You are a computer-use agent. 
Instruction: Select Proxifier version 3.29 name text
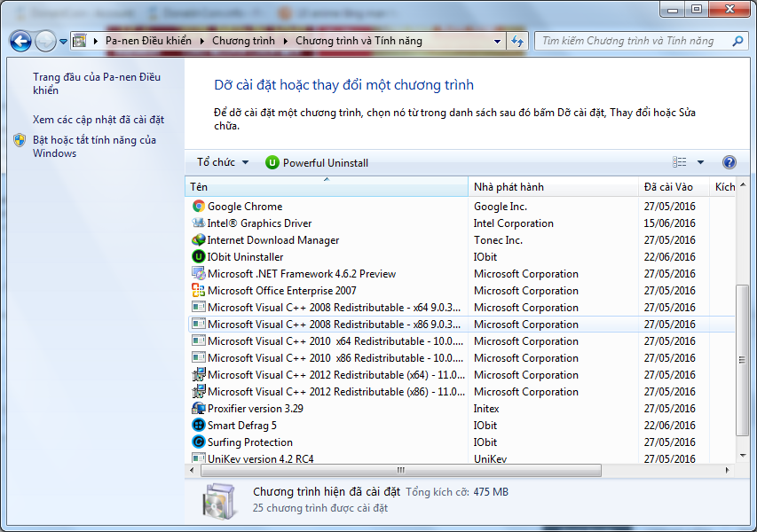pyautogui.click(x=256, y=409)
